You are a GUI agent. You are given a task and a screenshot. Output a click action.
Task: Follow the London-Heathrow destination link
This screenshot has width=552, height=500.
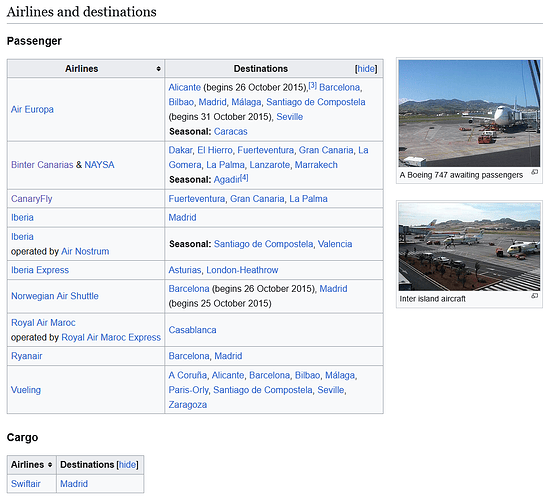click(242, 270)
